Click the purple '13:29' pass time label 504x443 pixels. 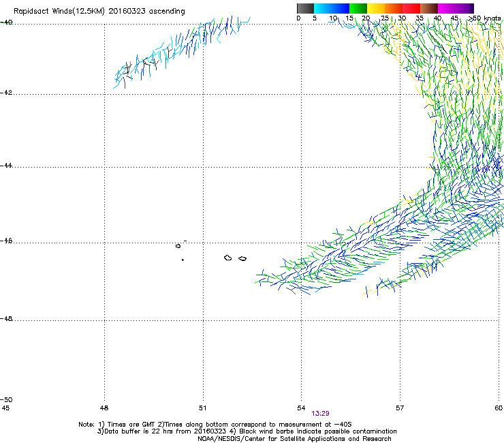(320, 414)
